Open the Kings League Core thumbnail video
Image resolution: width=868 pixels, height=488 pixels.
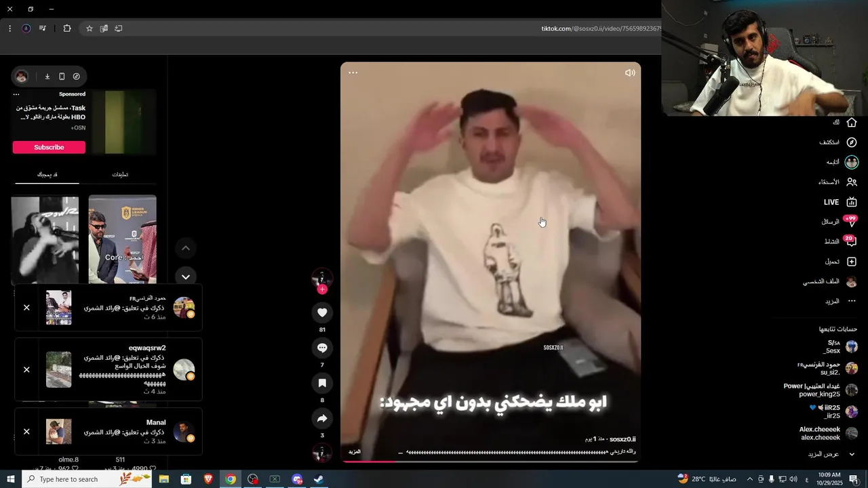pyautogui.click(x=123, y=240)
